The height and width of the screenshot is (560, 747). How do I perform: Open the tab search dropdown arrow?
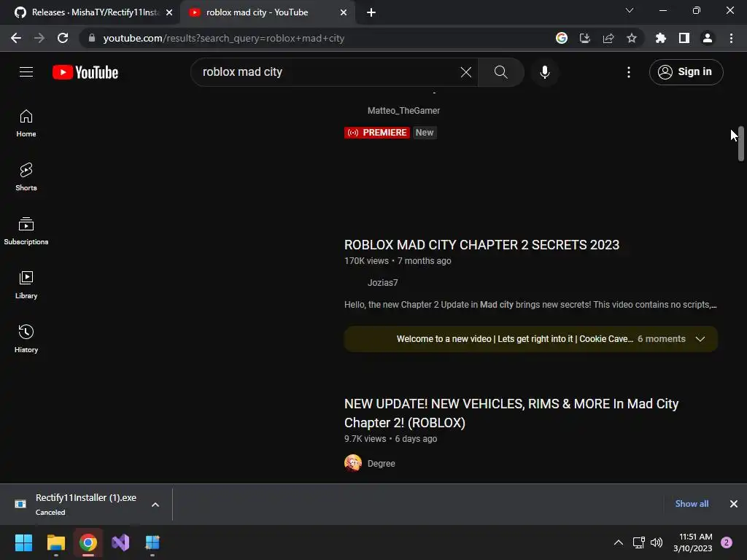[x=630, y=10]
